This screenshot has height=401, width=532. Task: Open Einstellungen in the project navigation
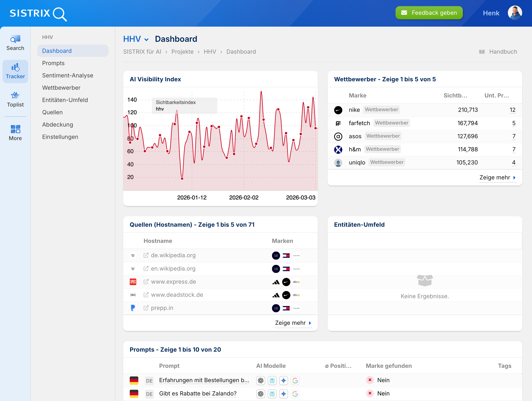tap(60, 137)
